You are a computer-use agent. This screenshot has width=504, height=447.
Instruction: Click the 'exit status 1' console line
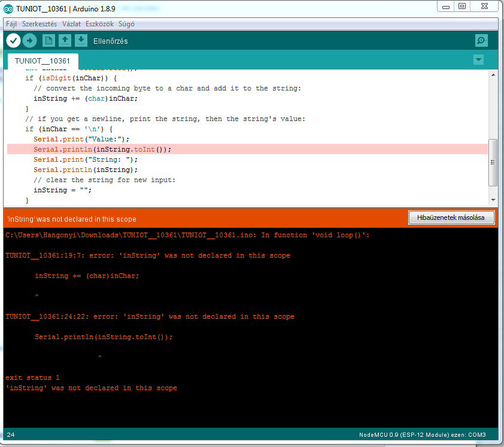pyautogui.click(x=32, y=378)
